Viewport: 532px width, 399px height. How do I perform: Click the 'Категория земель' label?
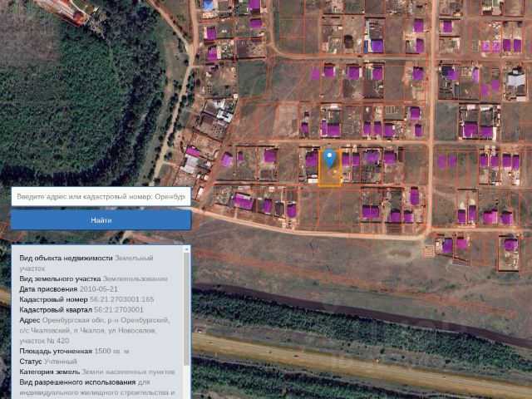(50, 372)
